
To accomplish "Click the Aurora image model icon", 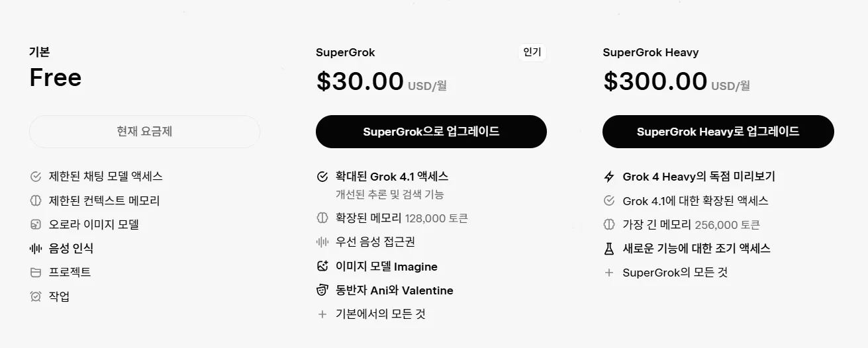I will coord(36,225).
